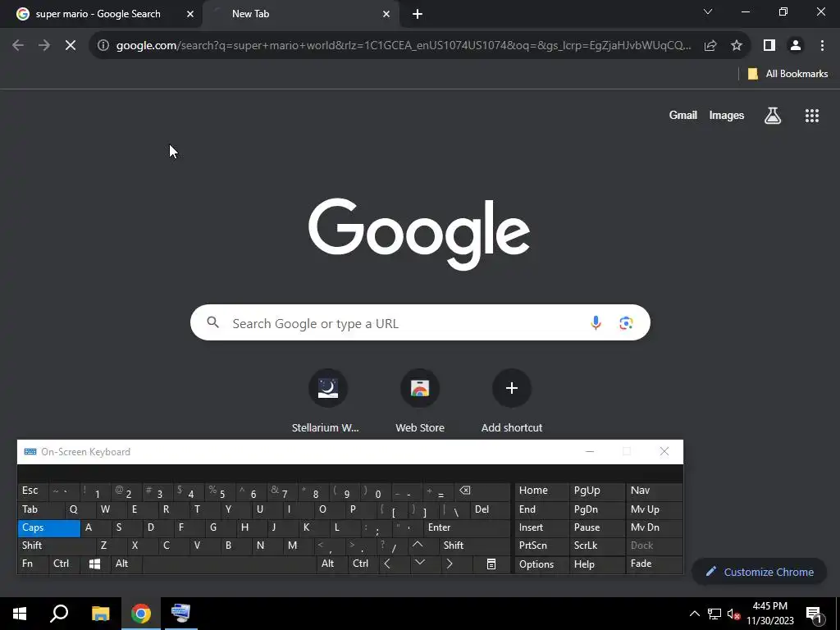
Task: Open notification center icon
Action: point(814,614)
